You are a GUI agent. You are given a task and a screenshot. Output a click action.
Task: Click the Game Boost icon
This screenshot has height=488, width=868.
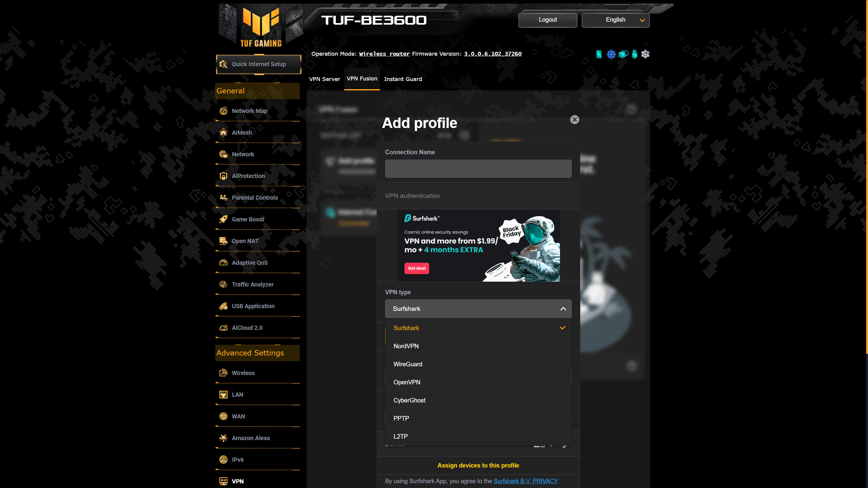[224, 219]
